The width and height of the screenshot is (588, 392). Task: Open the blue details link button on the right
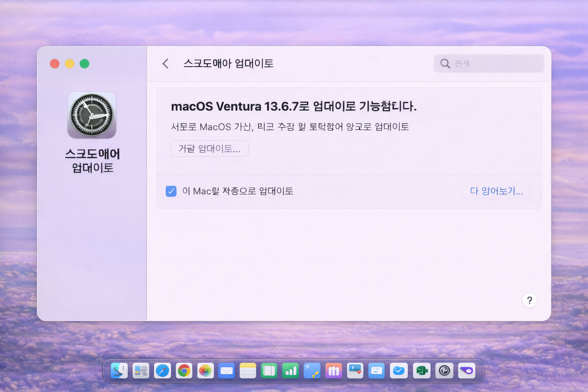pyautogui.click(x=496, y=191)
